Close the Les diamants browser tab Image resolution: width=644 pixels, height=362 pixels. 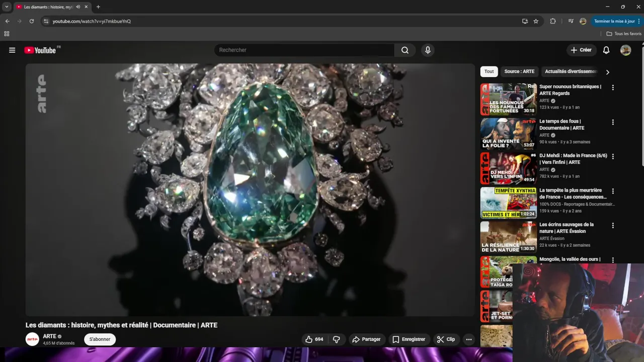point(86,7)
